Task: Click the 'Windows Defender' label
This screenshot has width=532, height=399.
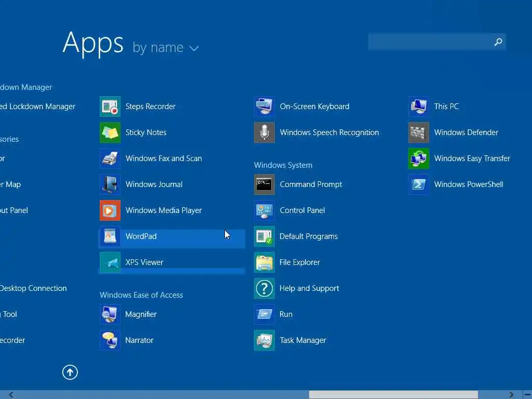Action: click(466, 132)
